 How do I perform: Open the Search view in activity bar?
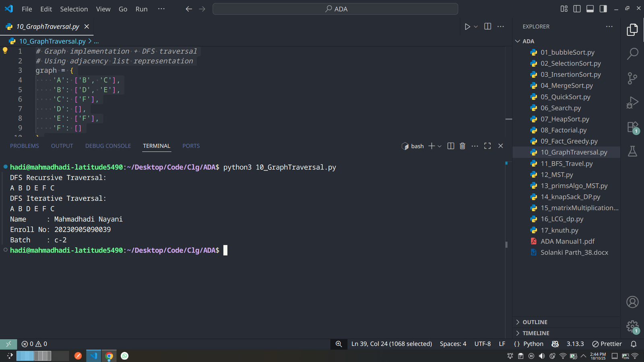632,53
